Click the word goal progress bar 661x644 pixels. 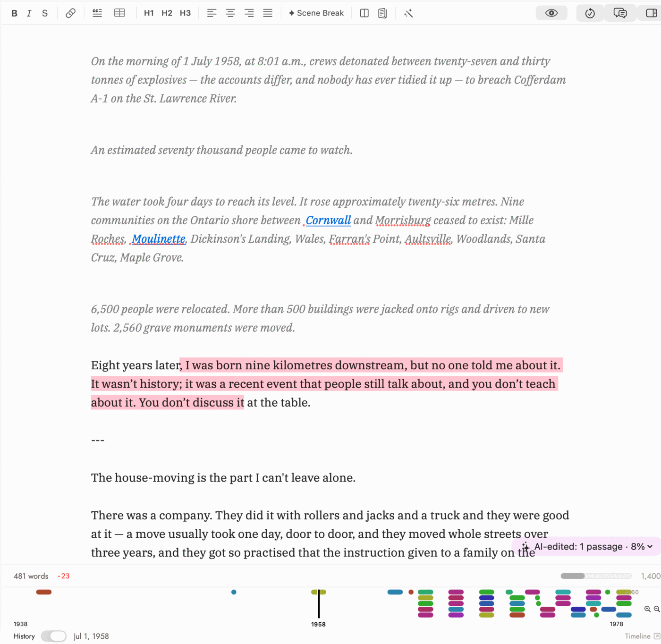click(x=596, y=576)
